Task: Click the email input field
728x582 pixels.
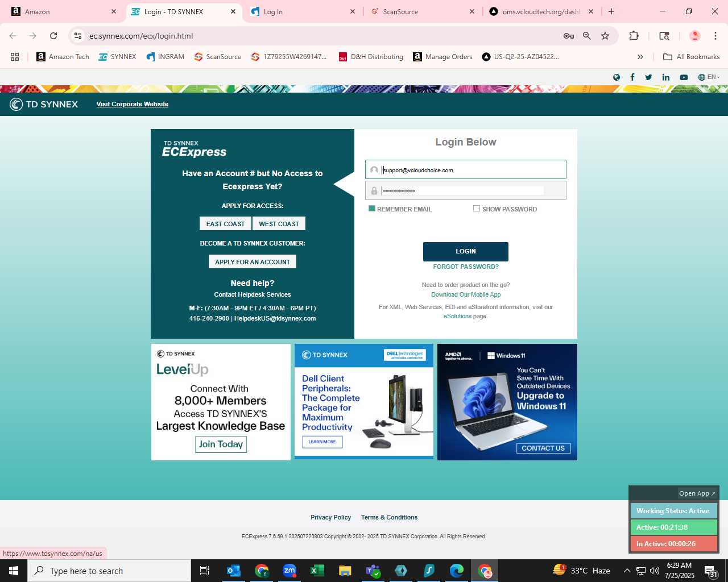Action: (466, 169)
